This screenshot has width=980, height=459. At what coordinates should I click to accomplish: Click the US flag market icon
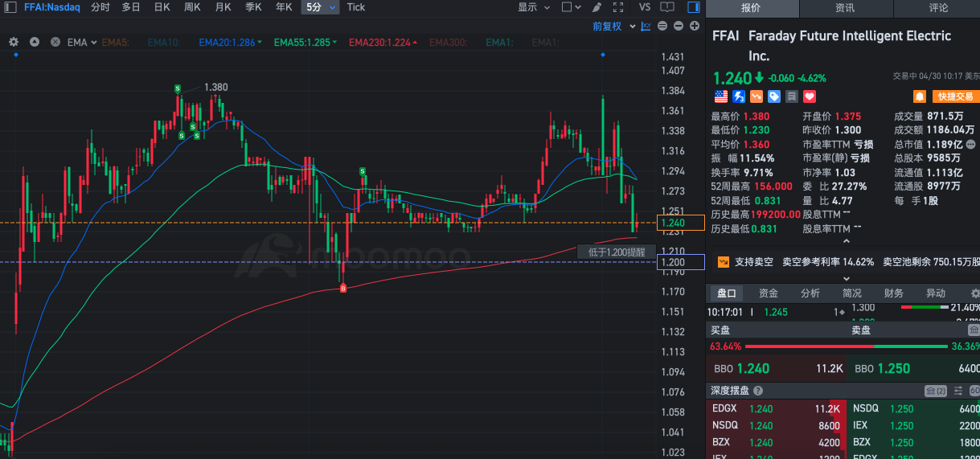[721, 96]
